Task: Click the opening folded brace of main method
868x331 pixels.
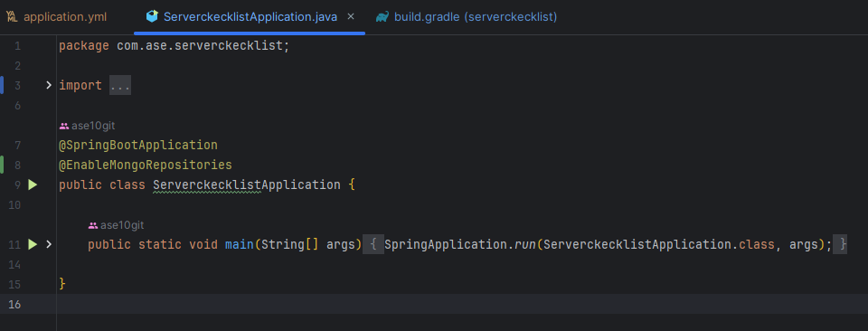Action: (373, 244)
